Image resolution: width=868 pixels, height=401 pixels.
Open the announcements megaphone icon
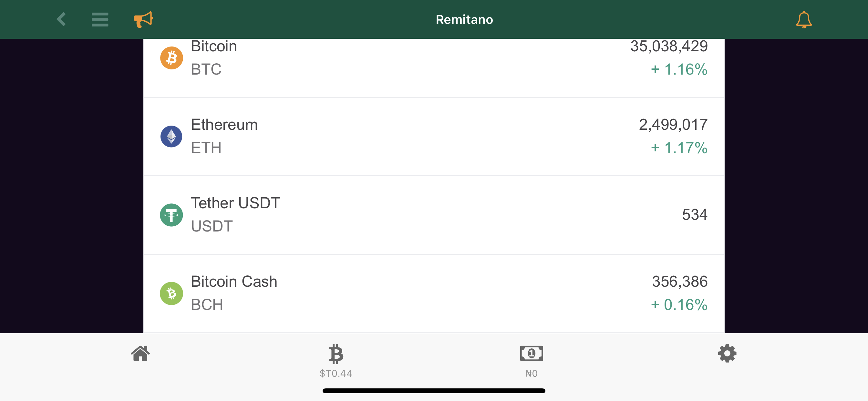(143, 19)
